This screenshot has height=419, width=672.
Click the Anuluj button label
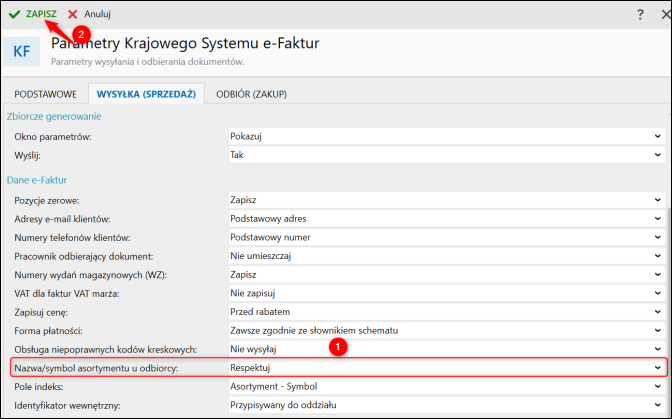coord(97,14)
